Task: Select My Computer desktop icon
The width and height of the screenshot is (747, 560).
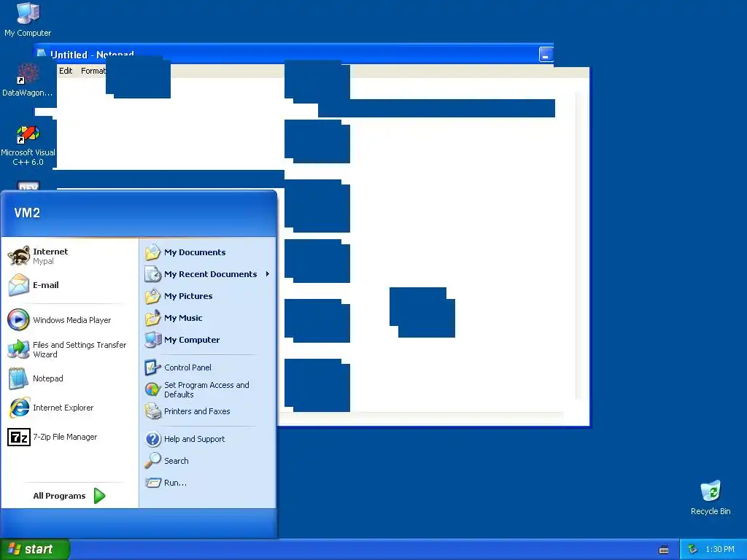Action: point(28,20)
